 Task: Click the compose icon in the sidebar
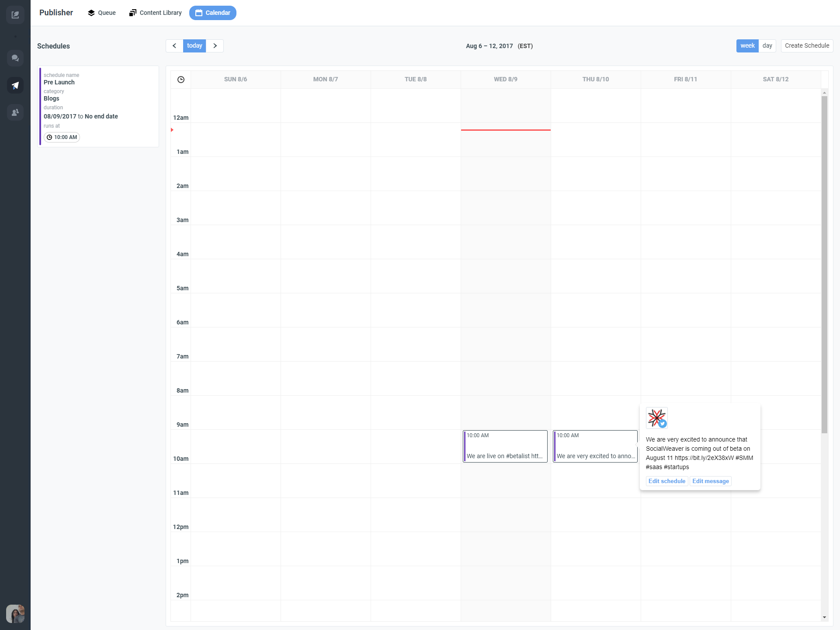15,15
